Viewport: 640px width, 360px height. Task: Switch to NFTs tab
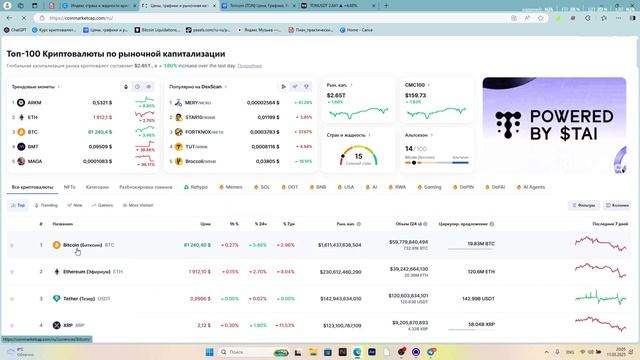[x=69, y=187]
